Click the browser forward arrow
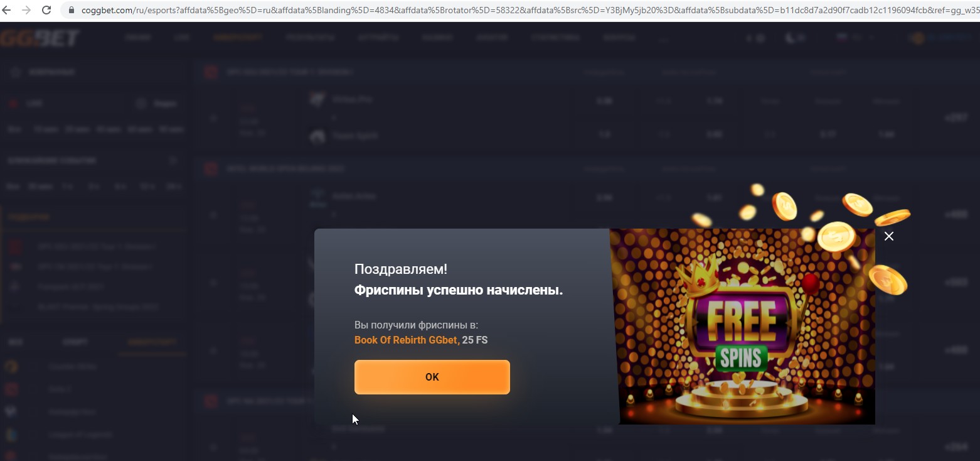 (x=26, y=10)
